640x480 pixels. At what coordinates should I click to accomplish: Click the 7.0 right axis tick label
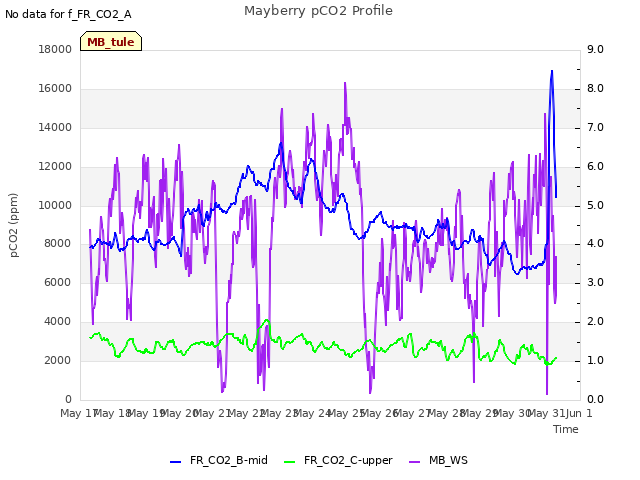(595, 127)
